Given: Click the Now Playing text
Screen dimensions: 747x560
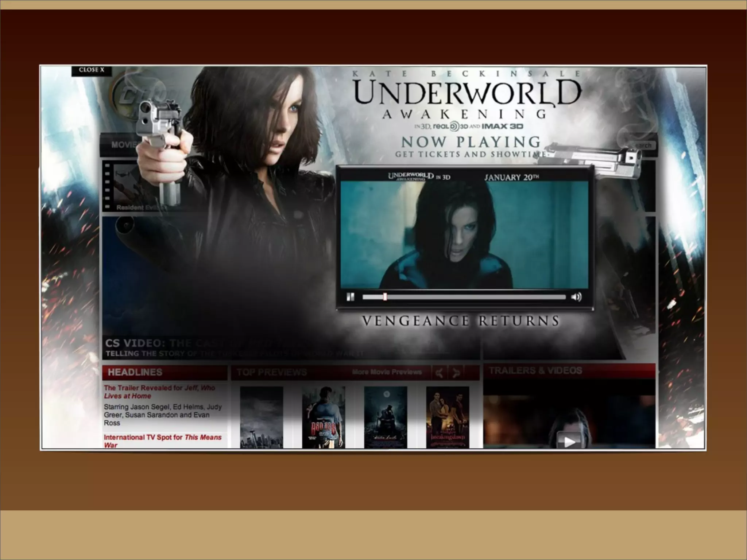Looking at the screenshot, I should 471,141.
